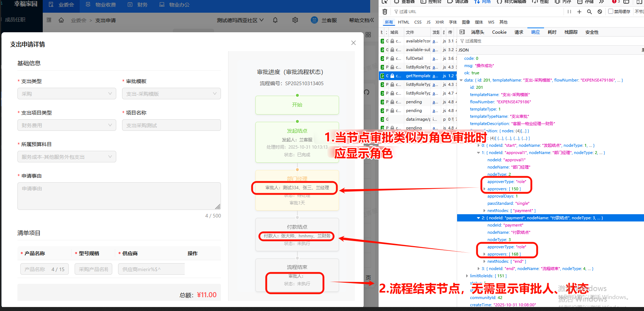Focus the 过滤属性 JSON filter field
The height and width of the screenshot is (311, 644).
click(x=551, y=41)
